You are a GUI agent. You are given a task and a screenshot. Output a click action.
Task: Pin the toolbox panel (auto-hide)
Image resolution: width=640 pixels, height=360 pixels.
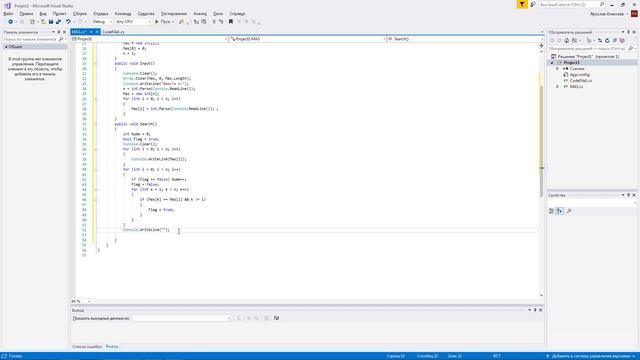(x=58, y=32)
